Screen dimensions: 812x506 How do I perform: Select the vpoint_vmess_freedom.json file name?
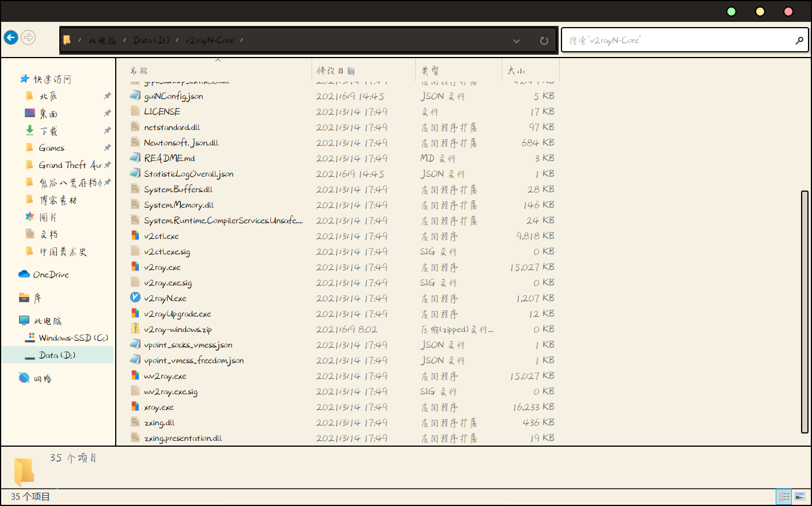click(194, 360)
